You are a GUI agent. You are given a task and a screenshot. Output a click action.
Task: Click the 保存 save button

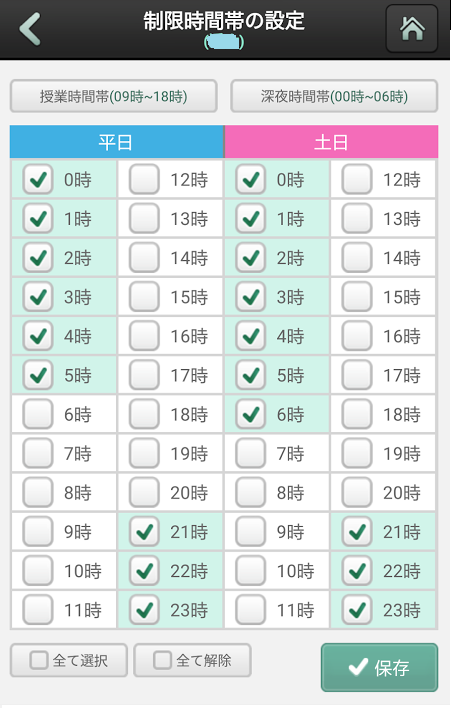click(x=379, y=667)
